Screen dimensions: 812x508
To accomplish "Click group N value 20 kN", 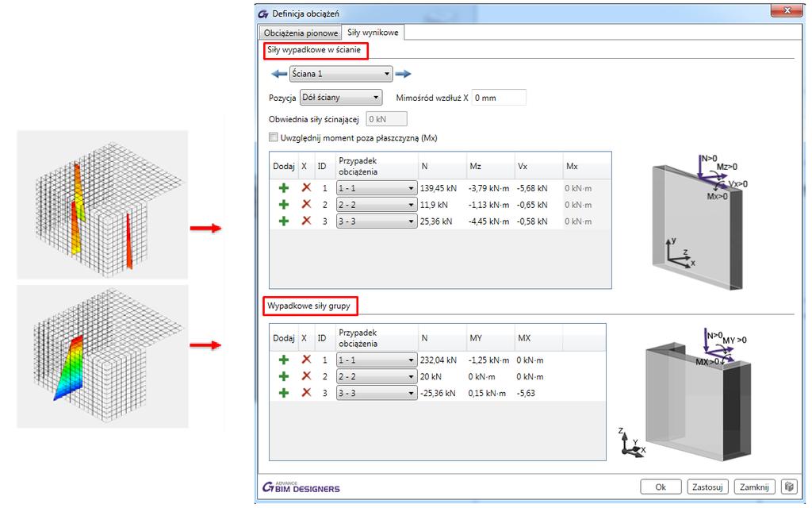I will coord(431,376).
